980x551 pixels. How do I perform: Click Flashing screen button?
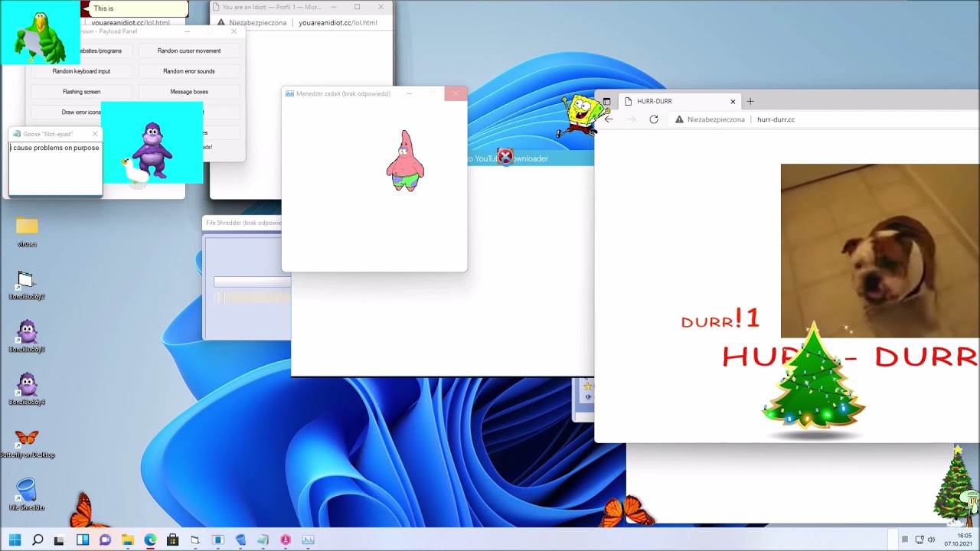coord(81,92)
